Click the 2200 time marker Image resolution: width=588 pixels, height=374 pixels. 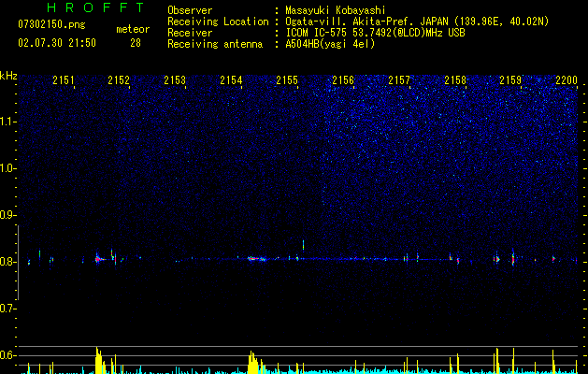[x=566, y=80]
